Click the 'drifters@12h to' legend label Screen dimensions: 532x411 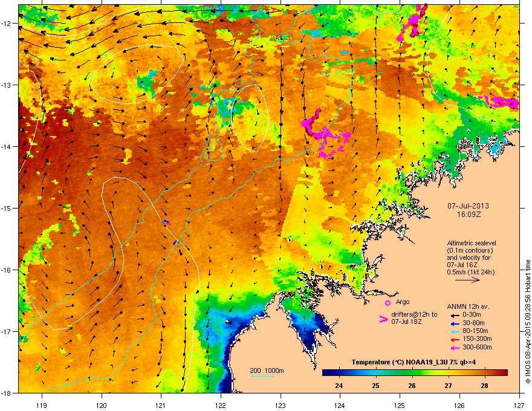414,314
